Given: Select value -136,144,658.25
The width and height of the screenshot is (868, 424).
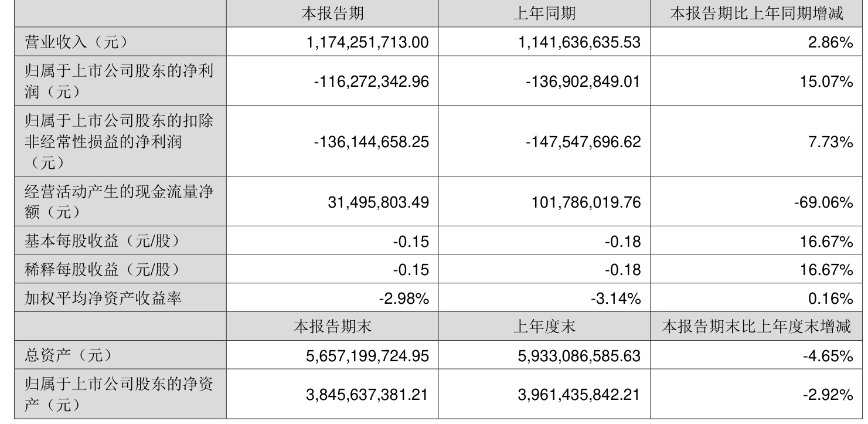Looking at the screenshot, I should coord(372,141).
